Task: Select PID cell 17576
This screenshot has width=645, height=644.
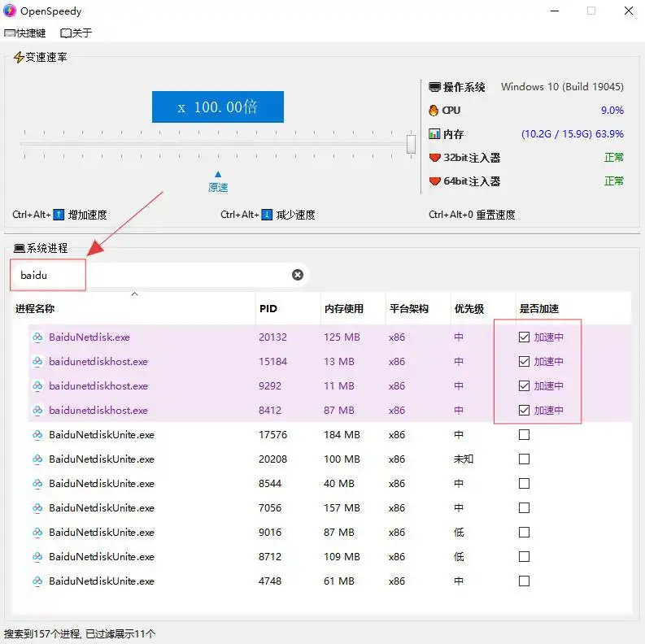Action: [x=272, y=435]
